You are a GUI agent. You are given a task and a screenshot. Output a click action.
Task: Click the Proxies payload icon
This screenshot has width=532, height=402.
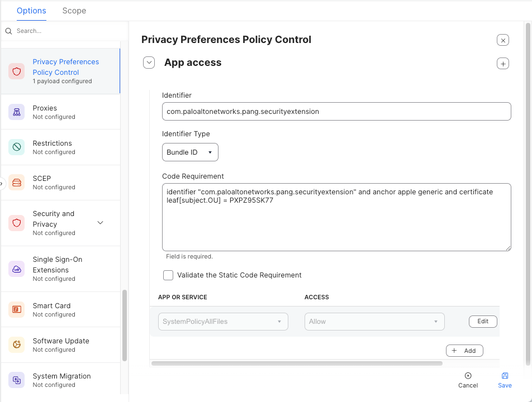16,112
